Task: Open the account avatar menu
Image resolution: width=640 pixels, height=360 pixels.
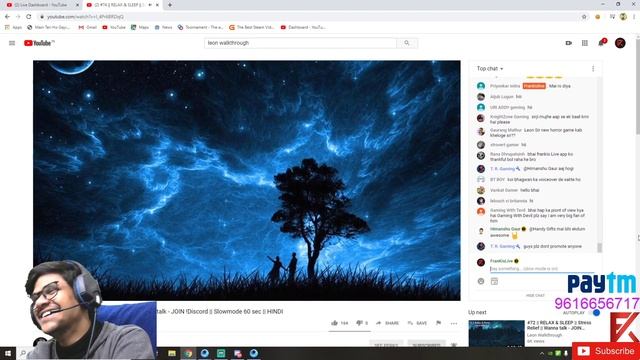Action: click(620, 43)
